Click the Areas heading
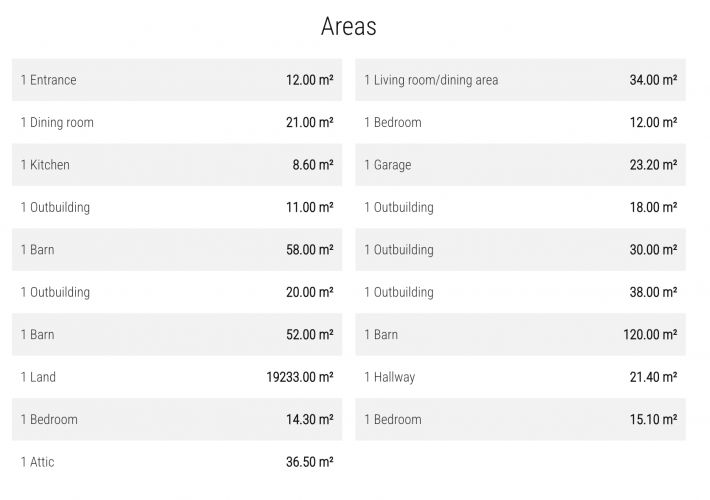 [349, 26]
